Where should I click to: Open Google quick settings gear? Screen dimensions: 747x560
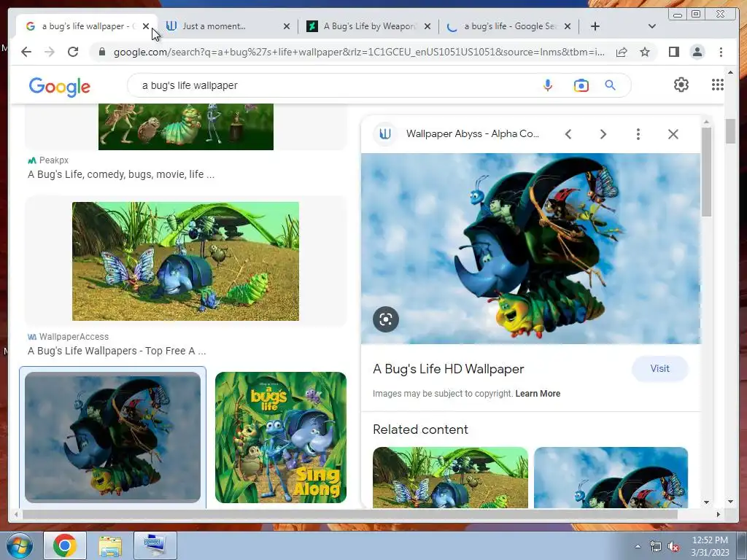(x=681, y=85)
